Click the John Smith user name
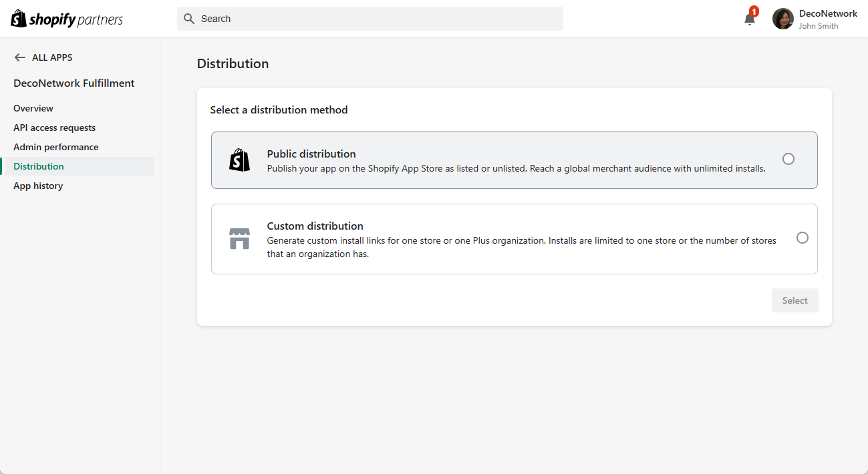Screen dimensions: 868x474 pos(819,26)
